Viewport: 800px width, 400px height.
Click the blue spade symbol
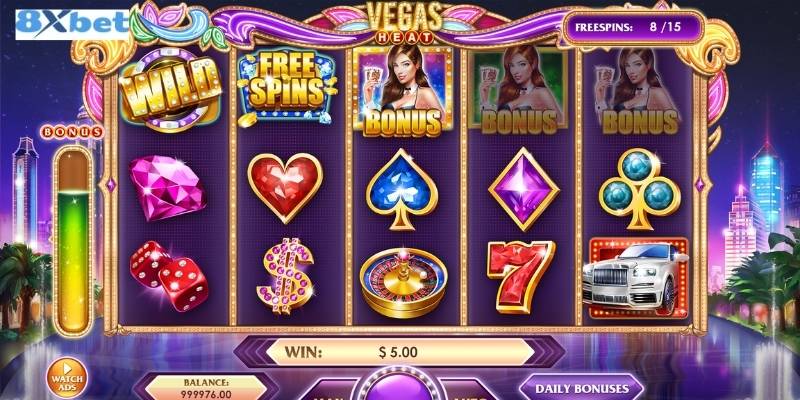point(402,189)
